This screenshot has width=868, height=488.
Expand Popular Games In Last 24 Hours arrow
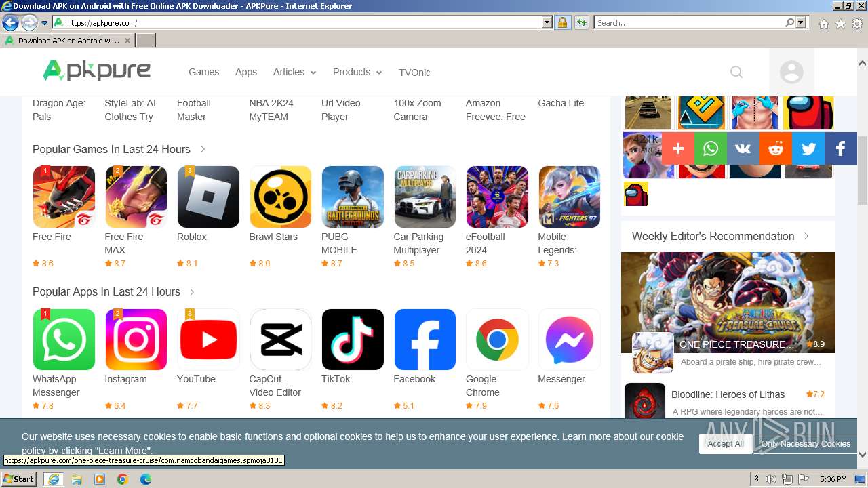tap(203, 149)
